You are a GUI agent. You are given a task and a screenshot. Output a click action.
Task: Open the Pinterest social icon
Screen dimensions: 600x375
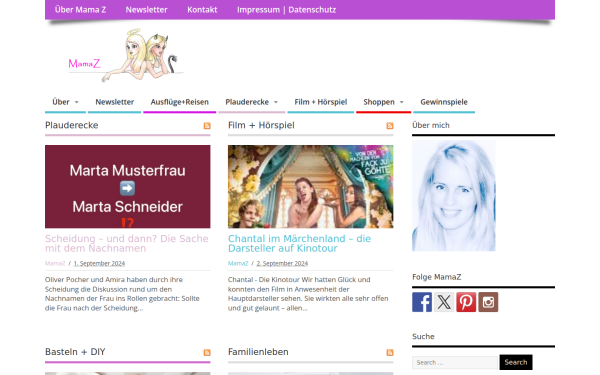pos(466,302)
